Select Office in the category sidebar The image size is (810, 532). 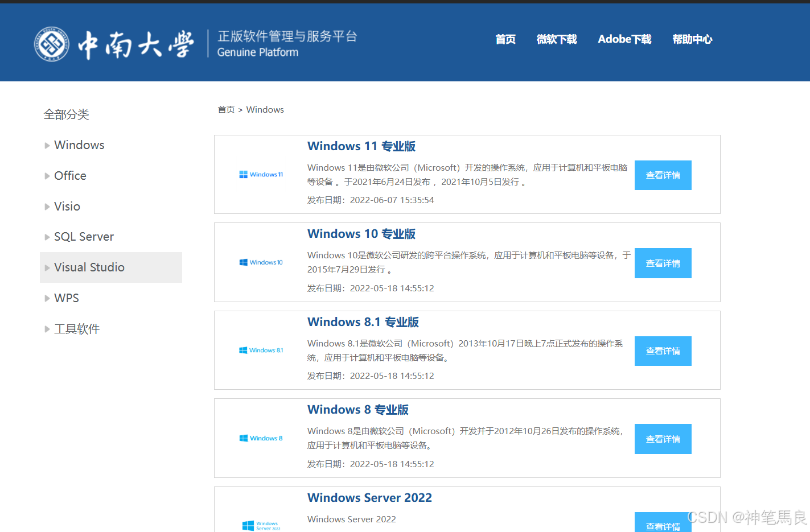70,176
